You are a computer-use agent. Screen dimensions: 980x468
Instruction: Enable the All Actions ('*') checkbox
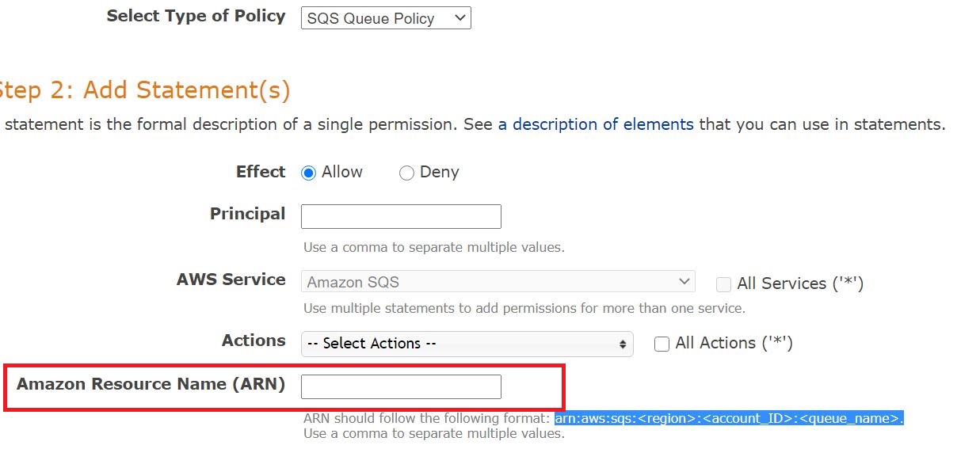point(662,344)
